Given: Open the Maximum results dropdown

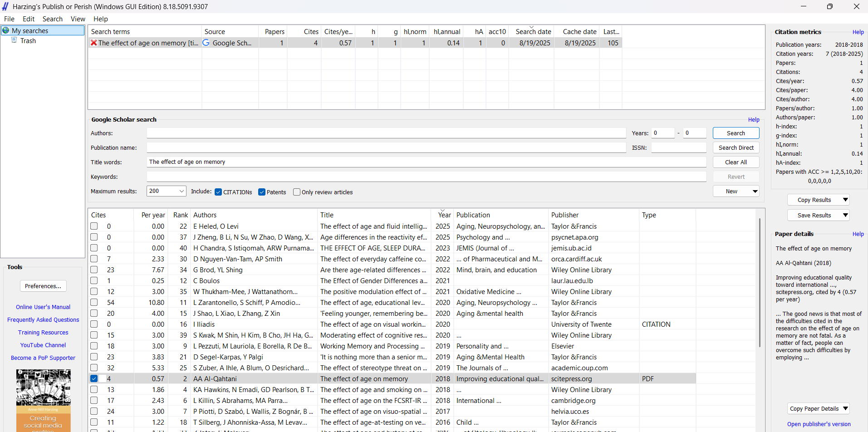Looking at the screenshot, I should tap(181, 191).
